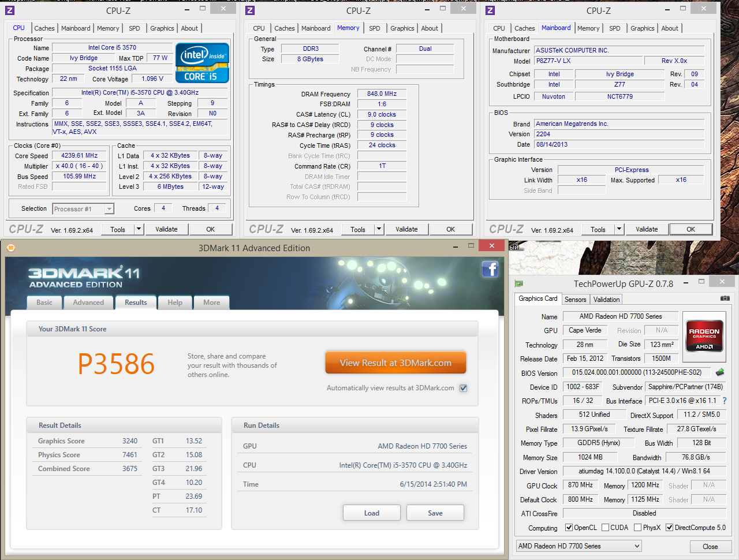
Task: Click the Graphics Score 3240 row
Action: pyautogui.click(x=88, y=441)
